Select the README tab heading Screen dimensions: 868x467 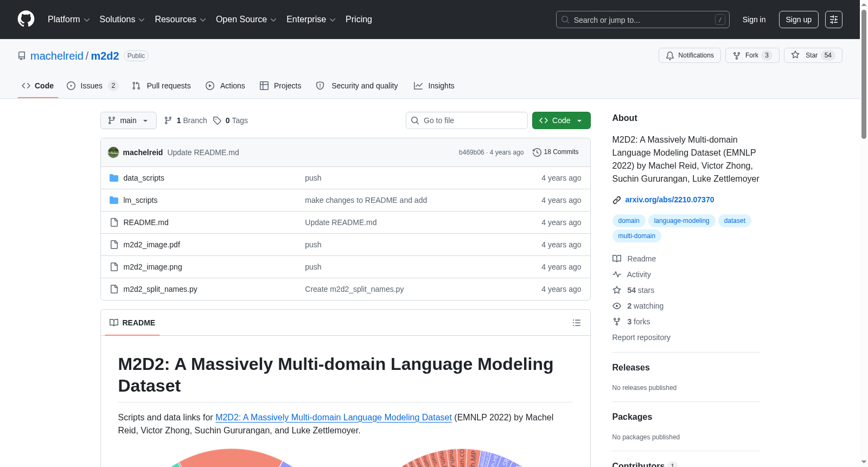coord(132,323)
